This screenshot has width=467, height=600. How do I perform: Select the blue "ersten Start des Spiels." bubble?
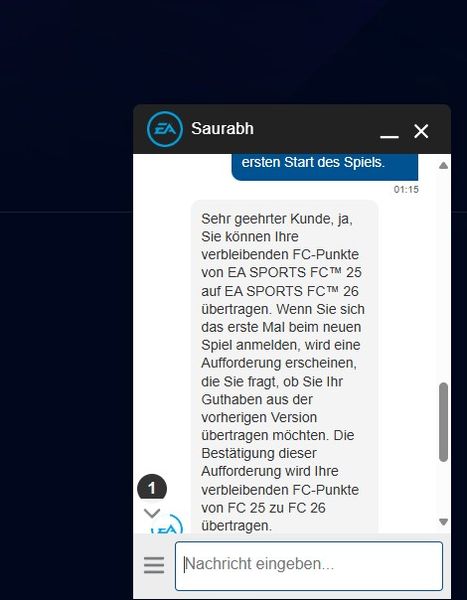(x=325, y=167)
